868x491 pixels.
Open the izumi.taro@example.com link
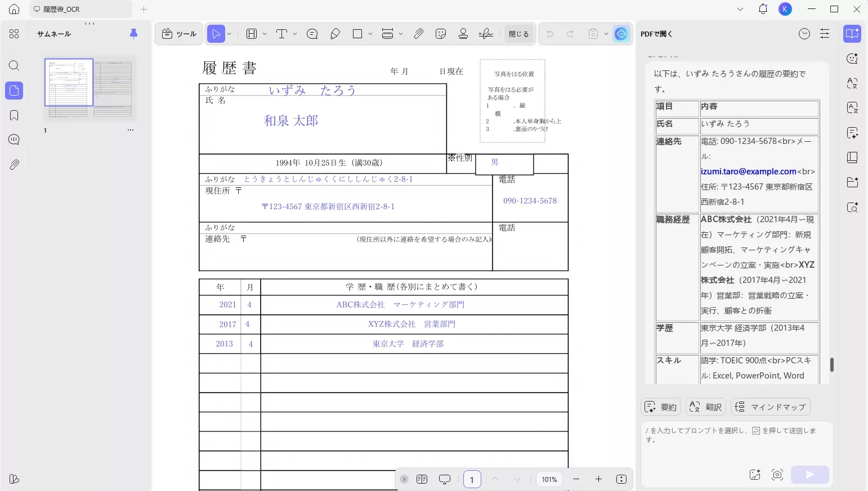(748, 172)
